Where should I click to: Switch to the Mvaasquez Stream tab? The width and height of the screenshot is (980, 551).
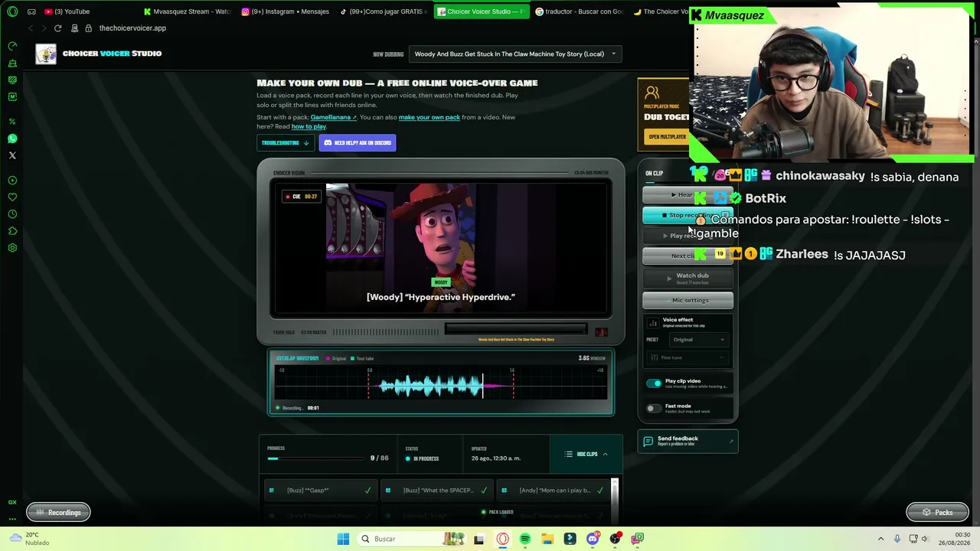(x=187, y=11)
